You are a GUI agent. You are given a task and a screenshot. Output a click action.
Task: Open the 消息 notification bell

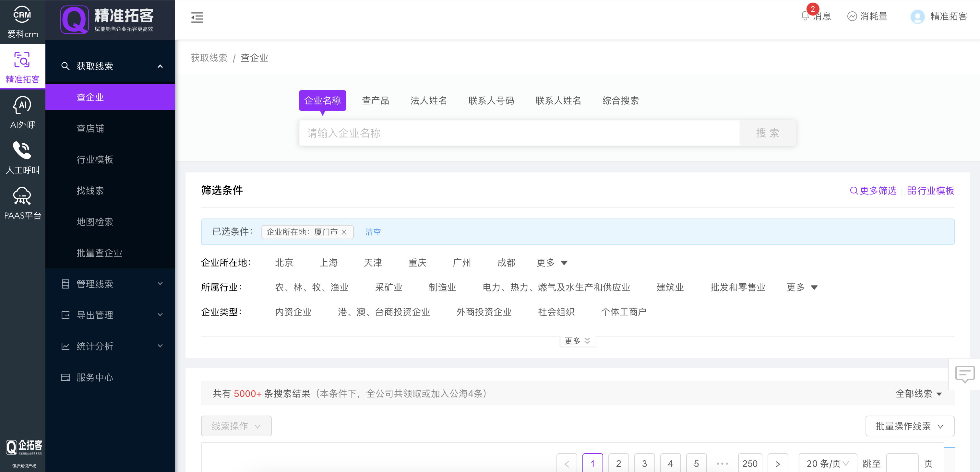tap(805, 16)
